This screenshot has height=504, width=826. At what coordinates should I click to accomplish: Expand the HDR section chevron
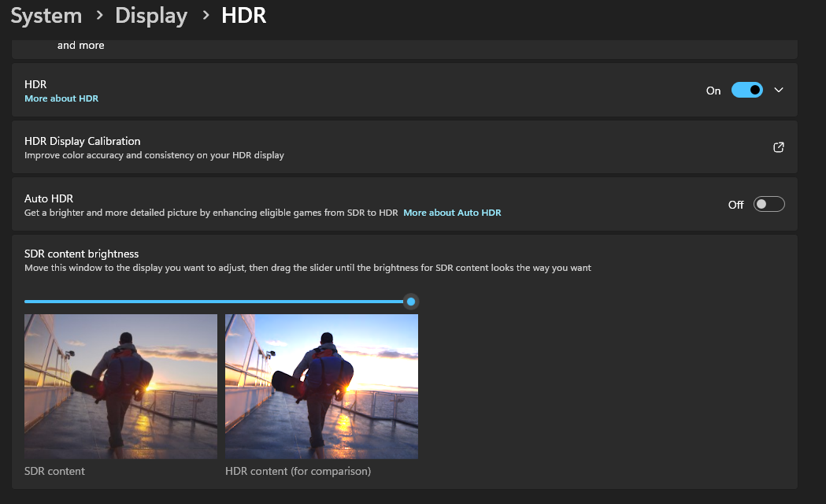779,90
